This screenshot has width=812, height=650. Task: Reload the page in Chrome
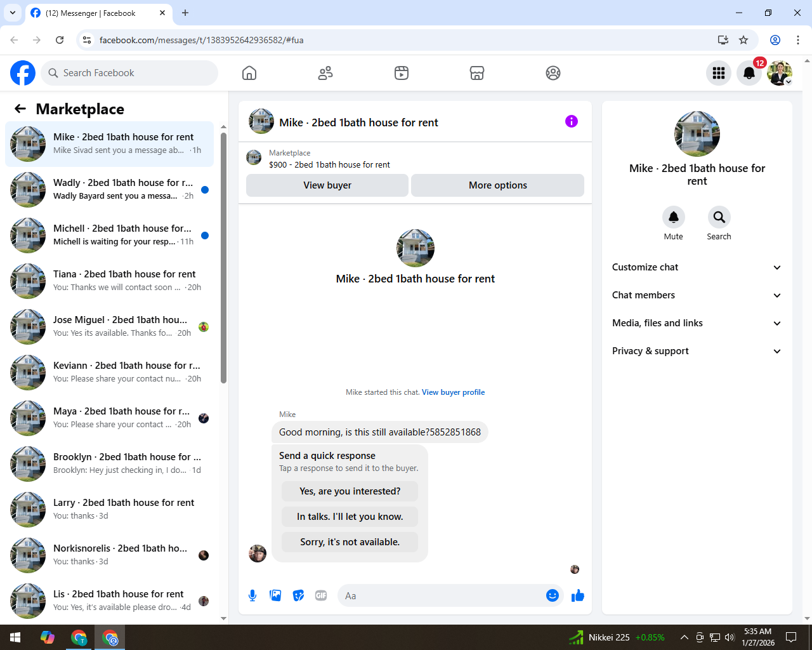click(60, 40)
